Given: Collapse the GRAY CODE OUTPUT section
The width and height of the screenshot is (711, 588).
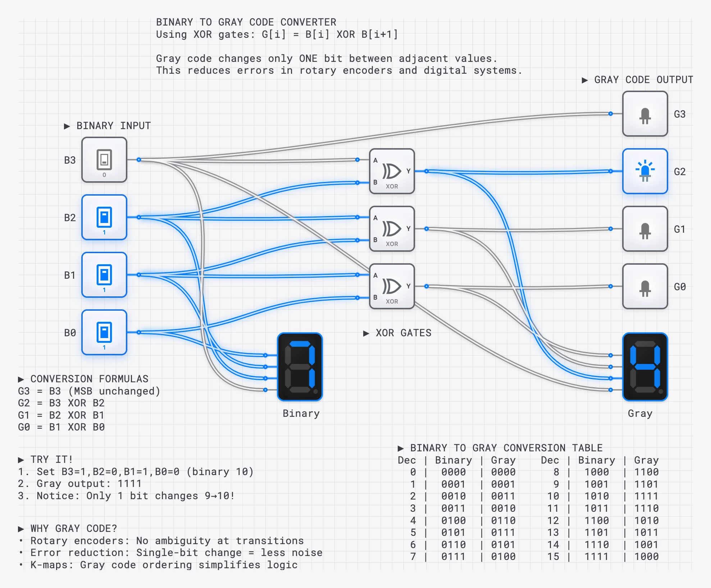Looking at the screenshot, I should pos(637,80).
